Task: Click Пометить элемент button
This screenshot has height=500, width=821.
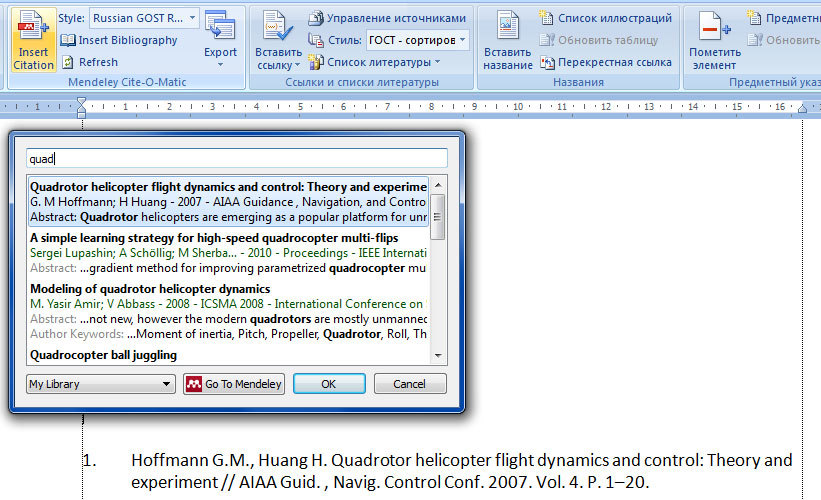Action: [x=715, y=40]
